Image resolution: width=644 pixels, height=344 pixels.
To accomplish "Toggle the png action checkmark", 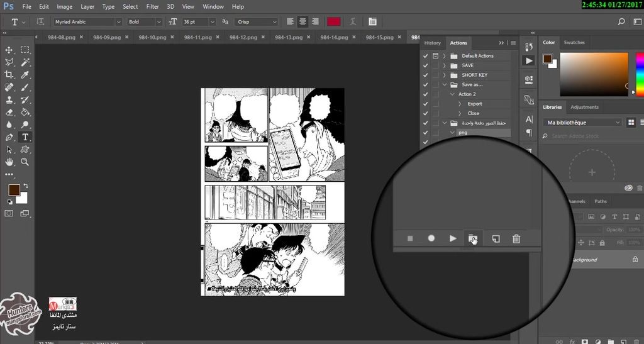I will click(426, 133).
